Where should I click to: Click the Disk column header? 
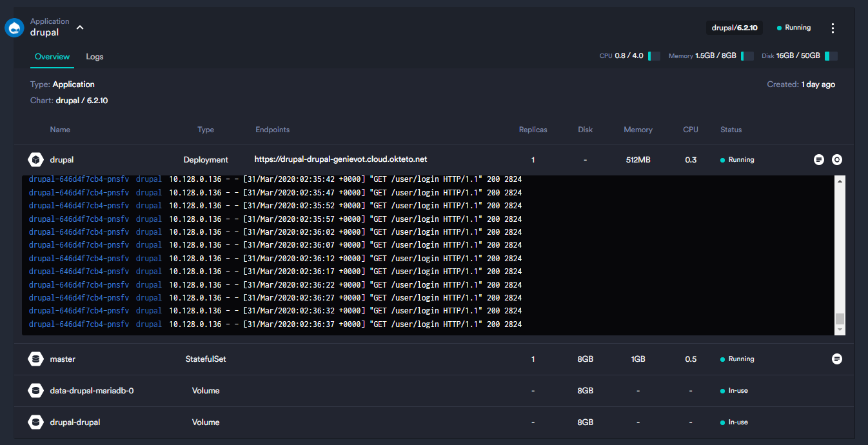pyautogui.click(x=586, y=130)
